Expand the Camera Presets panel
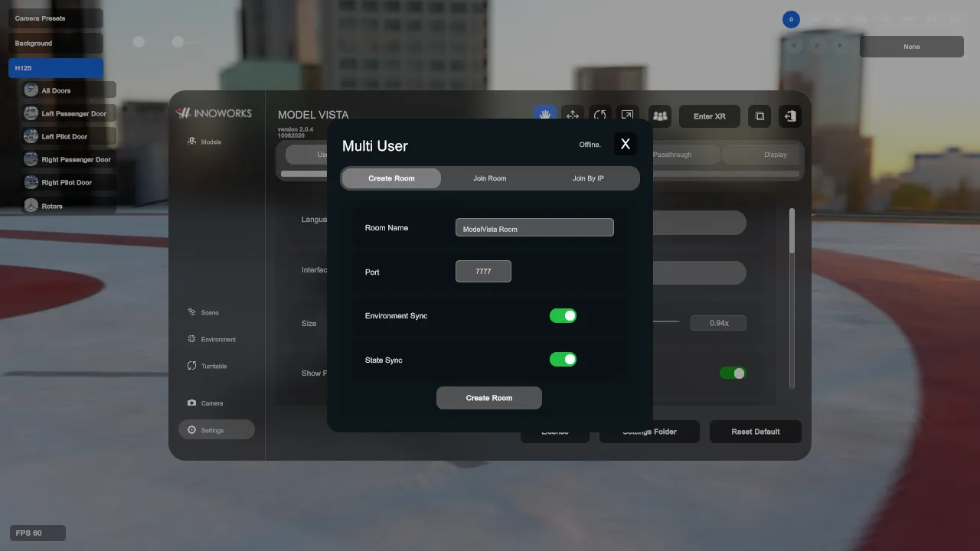The height and width of the screenshot is (551, 980). (x=56, y=18)
